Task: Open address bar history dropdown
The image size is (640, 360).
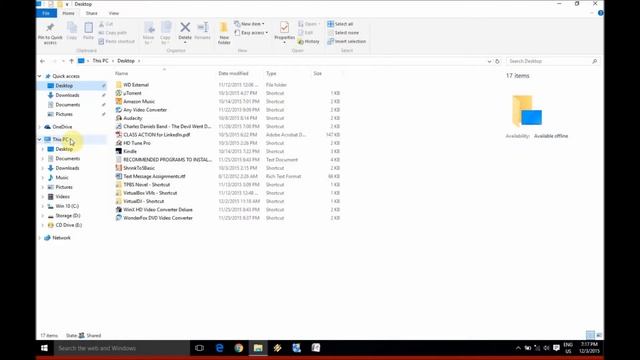Action: click(489, 61)
